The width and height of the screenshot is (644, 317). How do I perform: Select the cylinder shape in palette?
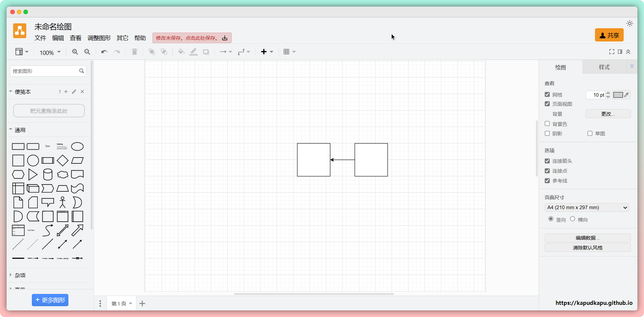(48, 175)
